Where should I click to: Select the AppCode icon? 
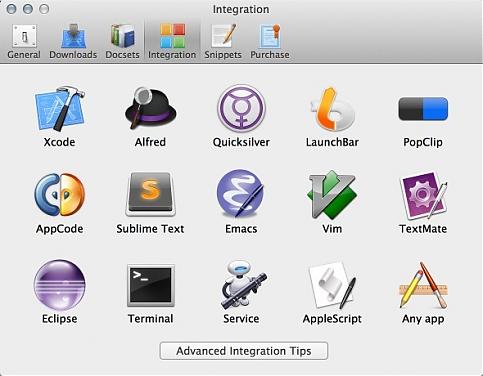pos(60,195)
